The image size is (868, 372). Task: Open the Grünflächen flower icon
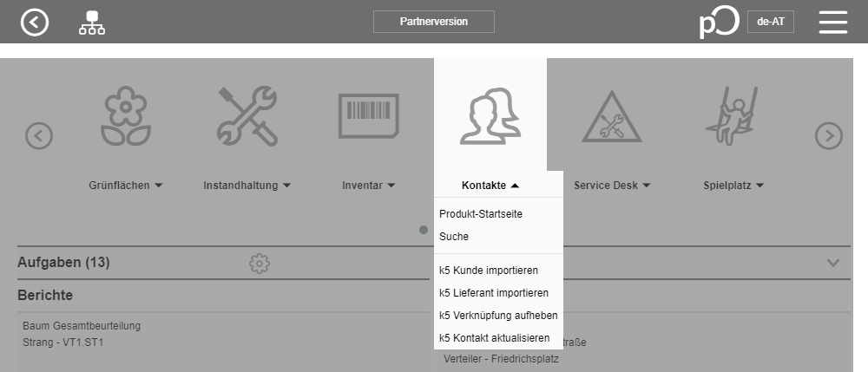126,116
